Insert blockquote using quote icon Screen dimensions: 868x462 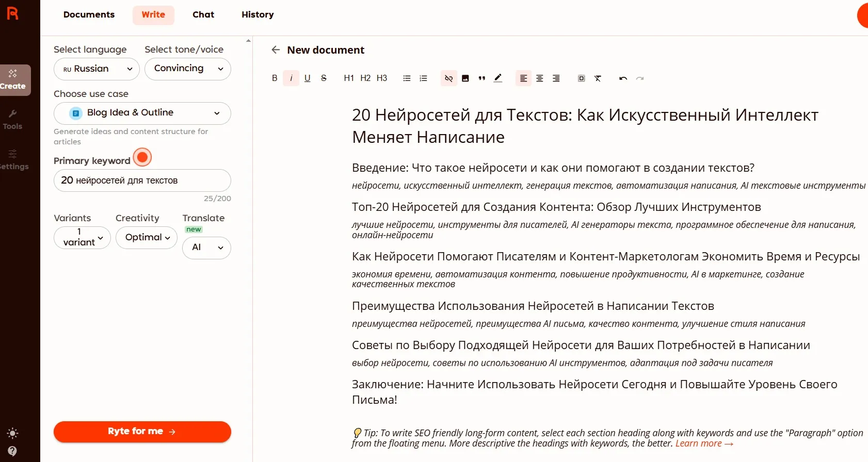482,78
